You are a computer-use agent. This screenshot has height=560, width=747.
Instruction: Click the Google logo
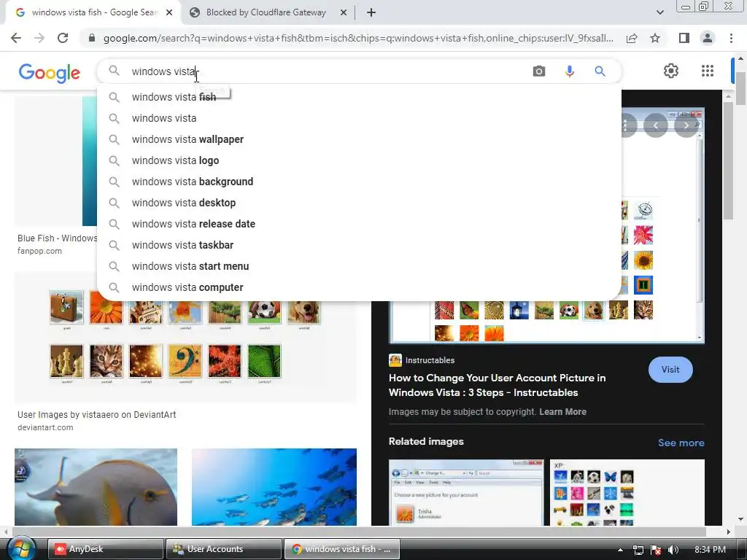(49, 72)
